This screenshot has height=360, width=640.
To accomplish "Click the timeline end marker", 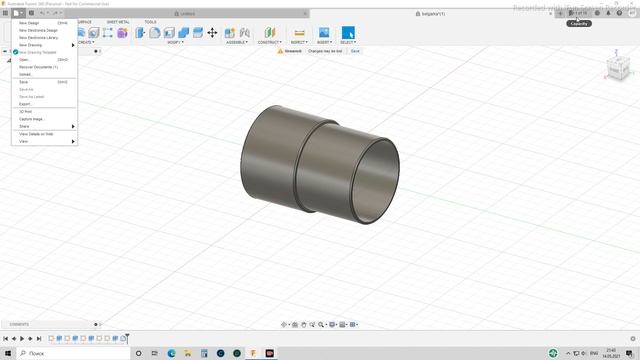I will pyautogui.click(x=127, y=338).
